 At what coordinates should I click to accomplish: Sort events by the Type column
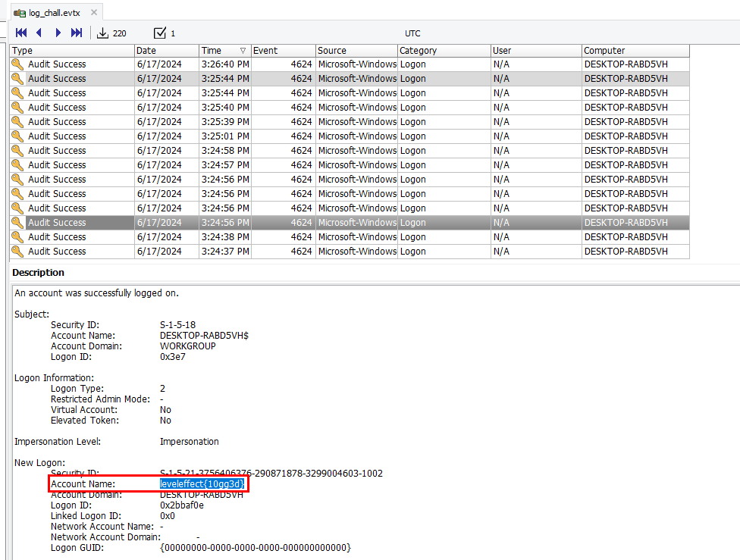(72, 51)
